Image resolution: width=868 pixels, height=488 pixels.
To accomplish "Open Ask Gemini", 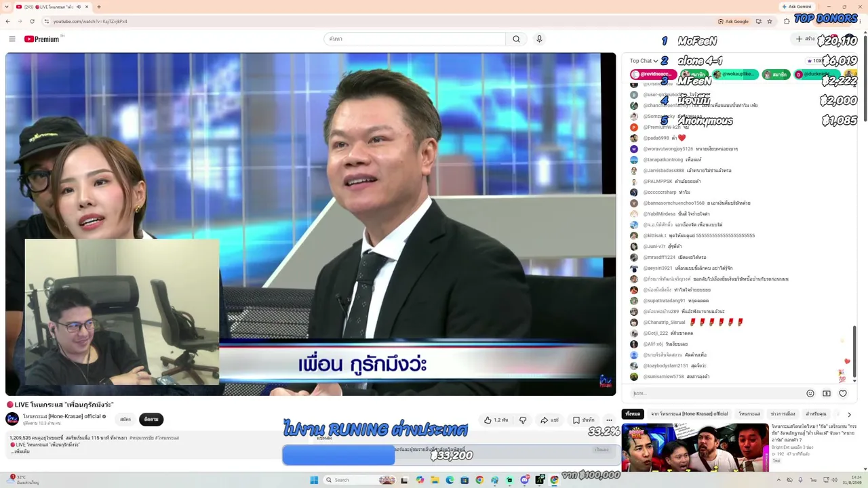I will click(x=797, y=7).
